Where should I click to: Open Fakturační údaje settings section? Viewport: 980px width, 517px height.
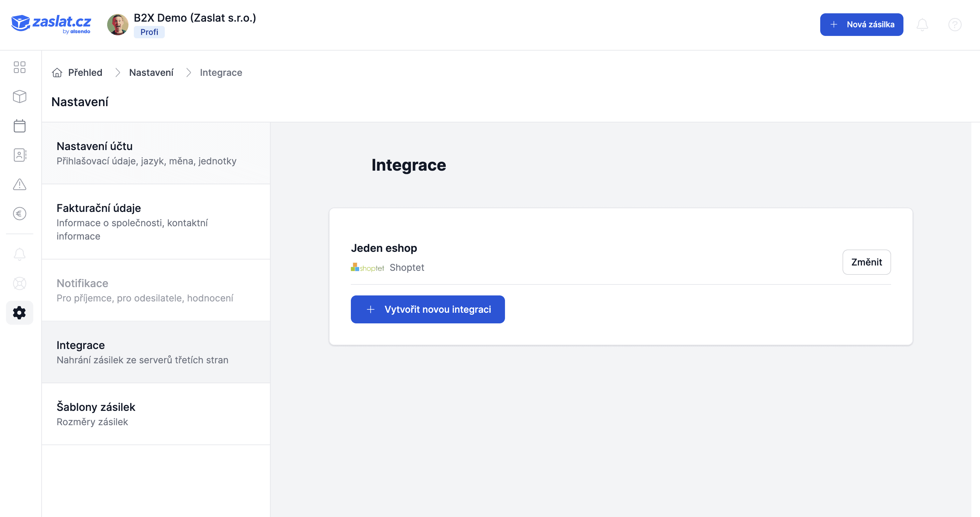pyautogui.click(x=156, y=222)
